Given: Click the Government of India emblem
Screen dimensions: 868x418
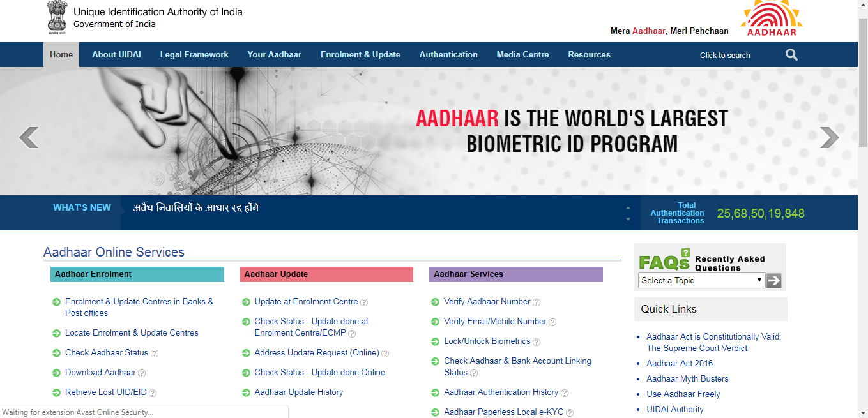Looking at the screenshot, I should coord(56,17).
